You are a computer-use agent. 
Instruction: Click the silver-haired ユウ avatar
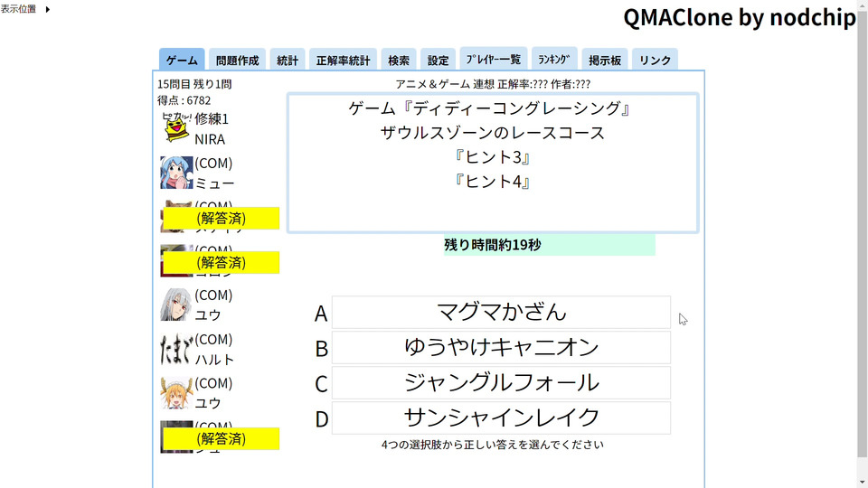[176, 305]
